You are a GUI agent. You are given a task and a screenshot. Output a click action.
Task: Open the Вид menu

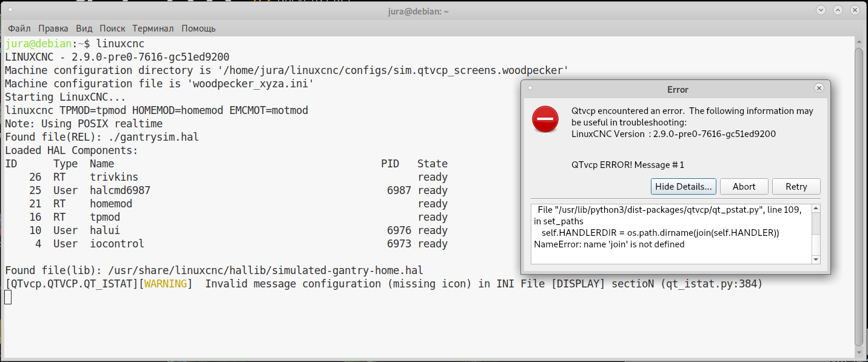pyautogui.click(x=84, y=28)
